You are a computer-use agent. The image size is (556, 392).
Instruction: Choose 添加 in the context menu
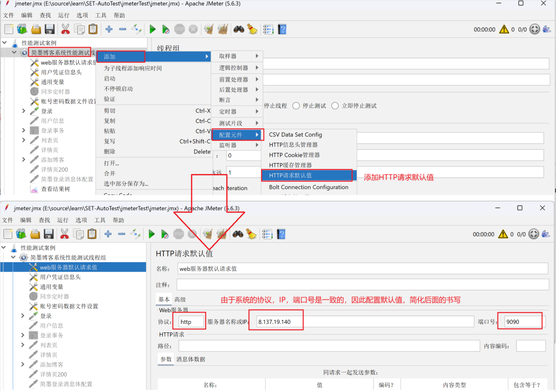tap(153, 56)
